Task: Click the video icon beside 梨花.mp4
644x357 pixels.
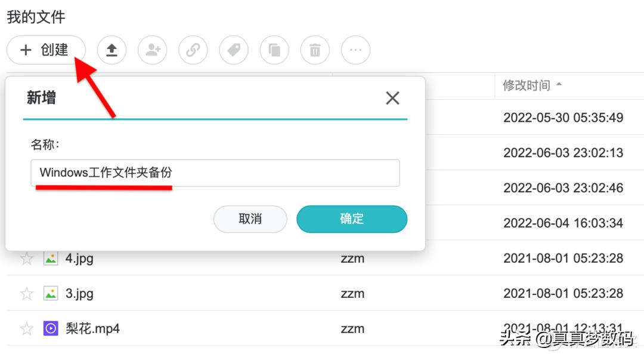Action: tap(51, 328)
